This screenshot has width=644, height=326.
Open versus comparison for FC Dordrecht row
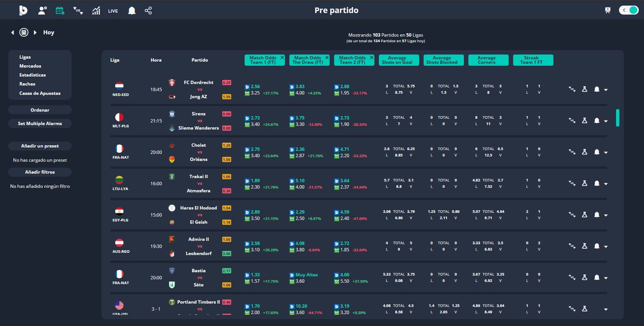tap(572, 89)
